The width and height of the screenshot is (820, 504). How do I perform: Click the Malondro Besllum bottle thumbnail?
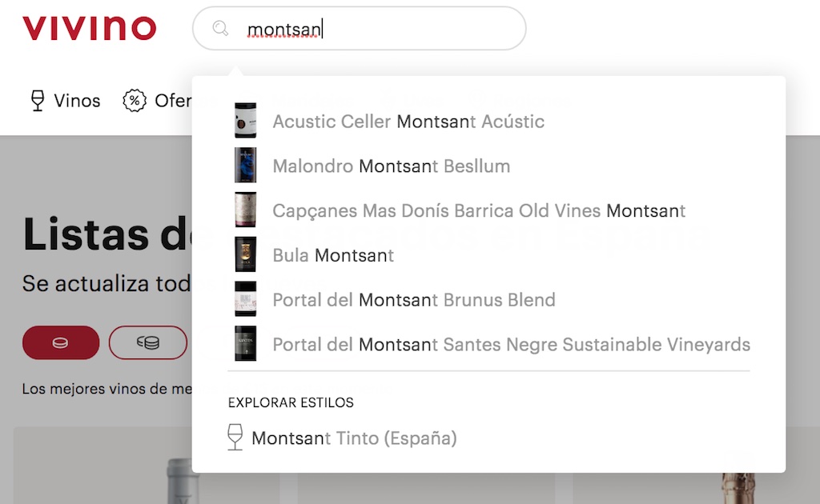[x=245, y=166]
